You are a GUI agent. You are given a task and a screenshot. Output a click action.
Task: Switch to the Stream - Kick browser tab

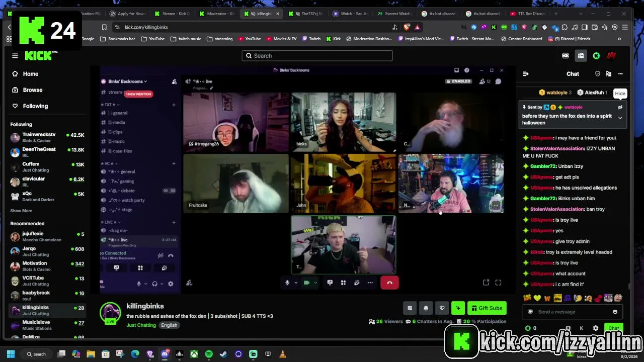(173, 14)
